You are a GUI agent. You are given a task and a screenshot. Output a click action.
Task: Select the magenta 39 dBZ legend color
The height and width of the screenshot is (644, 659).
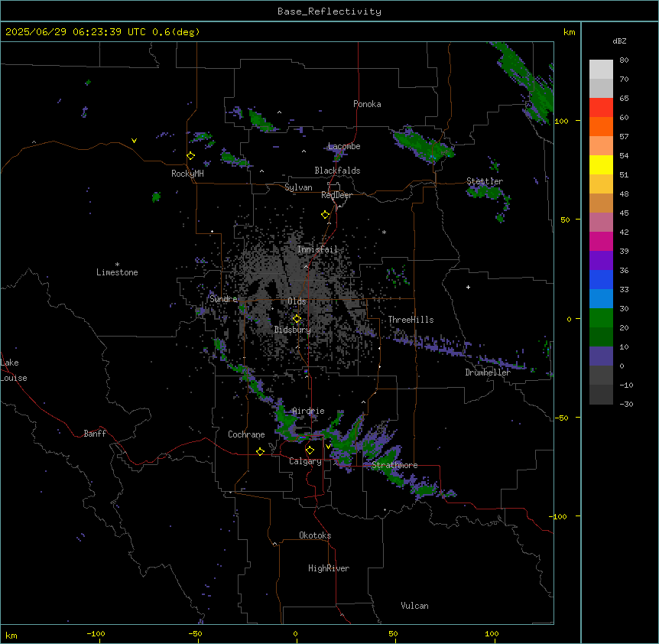point(601,241)
